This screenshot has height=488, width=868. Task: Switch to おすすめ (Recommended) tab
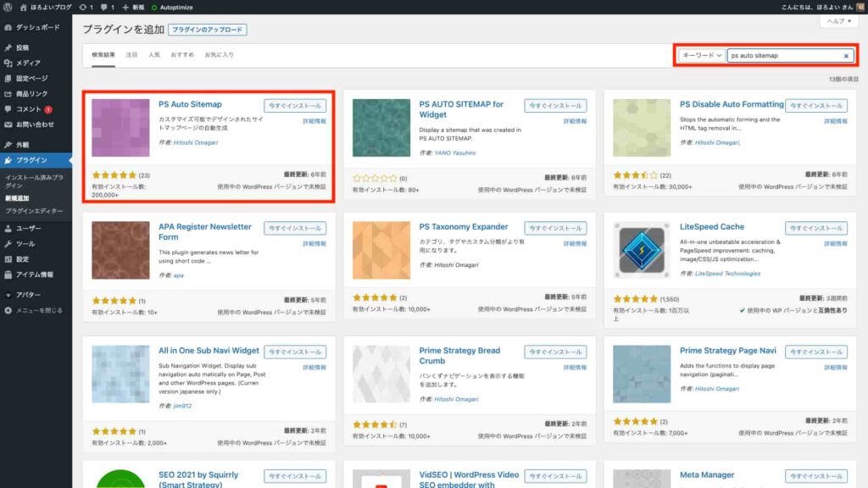(x=182, y=55)
